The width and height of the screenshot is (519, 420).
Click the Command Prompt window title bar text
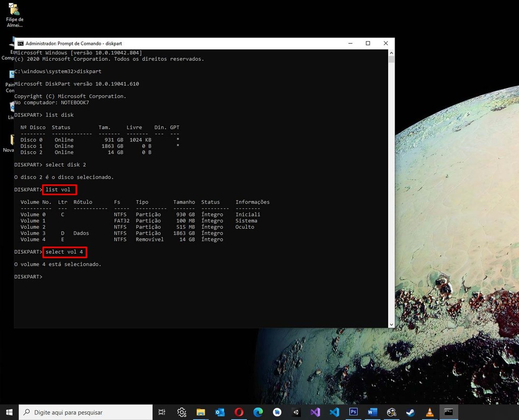(x=73, y=43)
